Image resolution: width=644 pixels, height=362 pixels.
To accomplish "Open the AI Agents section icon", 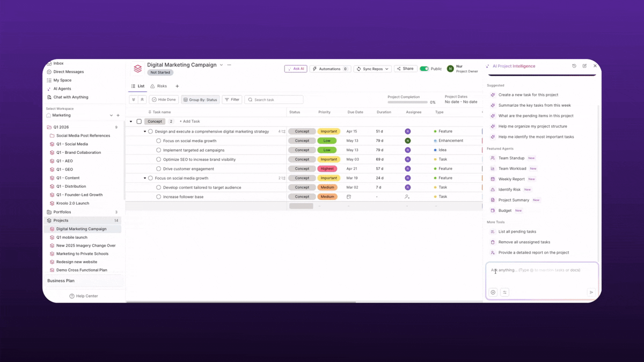I will 49,88.
